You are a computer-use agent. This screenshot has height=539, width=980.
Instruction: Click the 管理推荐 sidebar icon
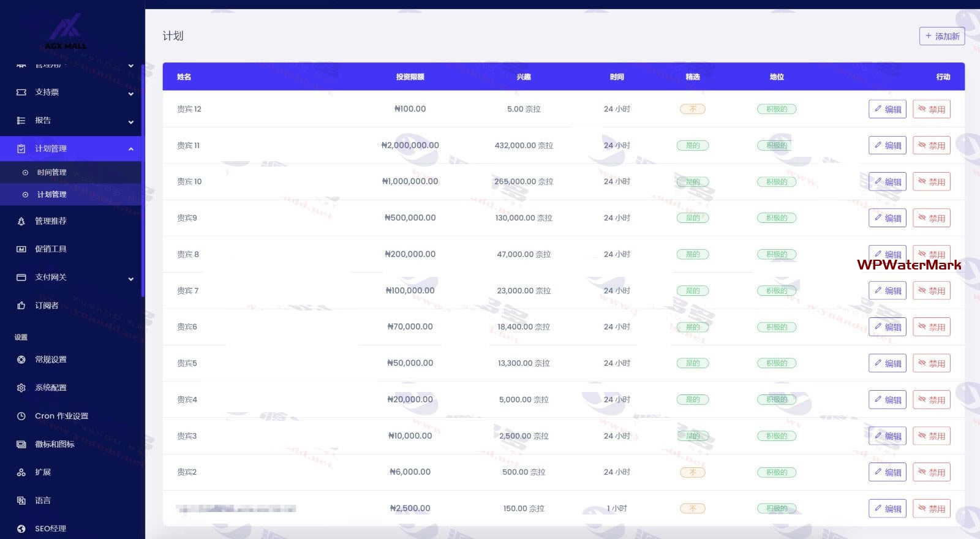point(21,221)
